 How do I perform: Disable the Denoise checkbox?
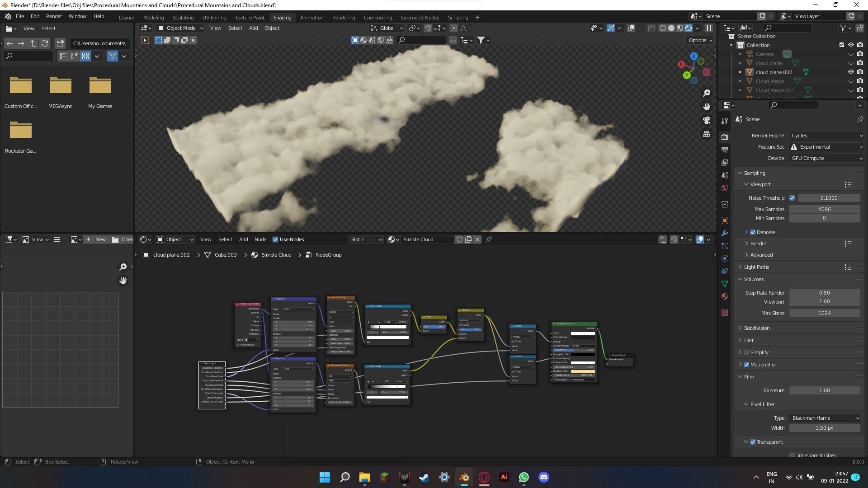(x=753, y=232)
